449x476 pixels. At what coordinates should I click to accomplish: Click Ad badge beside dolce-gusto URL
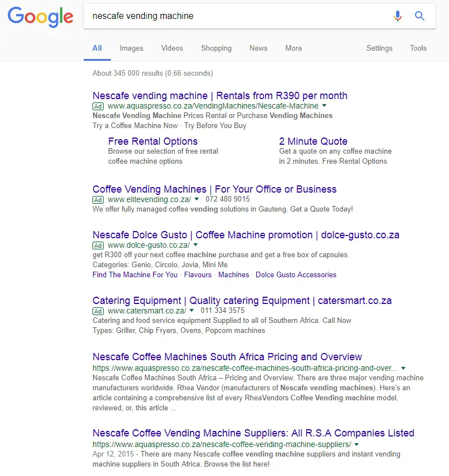pyautogui.click(x=98, y=246)
